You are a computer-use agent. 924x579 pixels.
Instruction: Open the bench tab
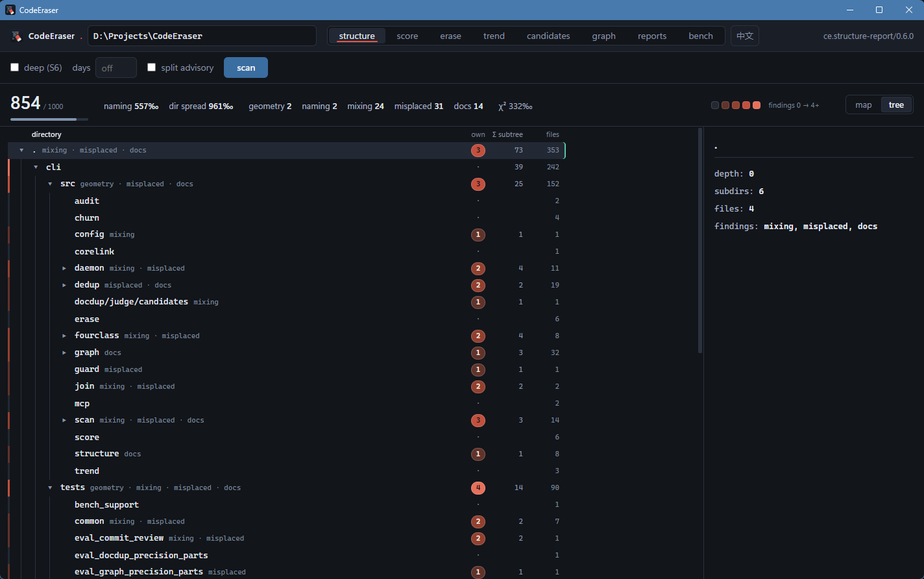pos(701,36)
